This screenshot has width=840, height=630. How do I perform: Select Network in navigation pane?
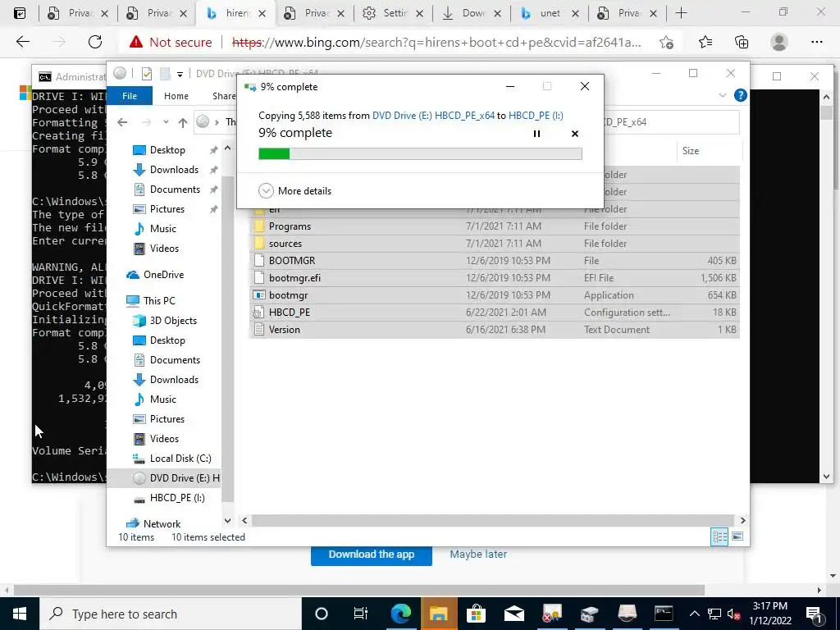point(162,524)
